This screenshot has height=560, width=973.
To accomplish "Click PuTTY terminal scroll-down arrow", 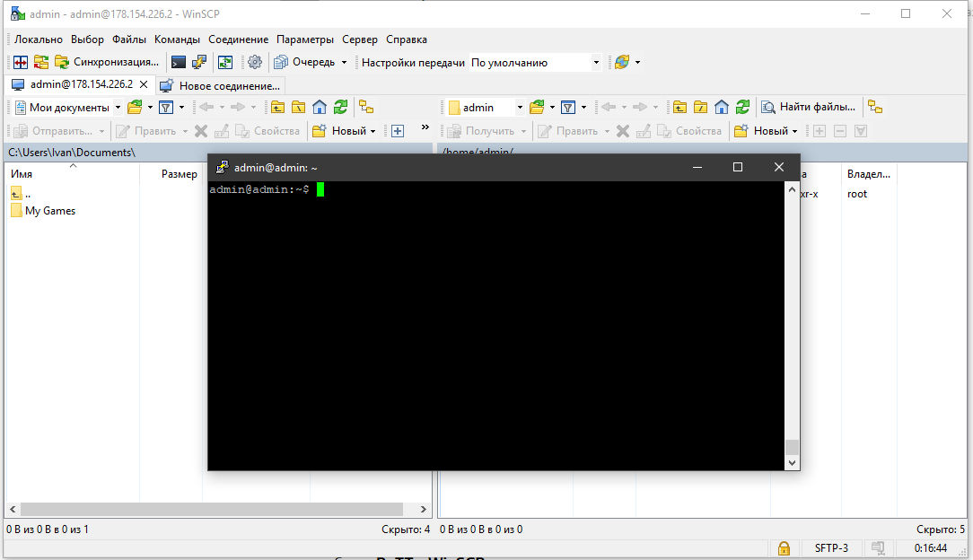I will click(x=792, y=463).
